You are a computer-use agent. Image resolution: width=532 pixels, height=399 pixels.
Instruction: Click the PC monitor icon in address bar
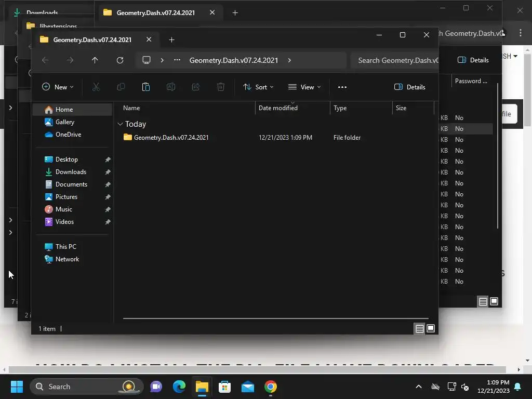[x=146, y=60]
